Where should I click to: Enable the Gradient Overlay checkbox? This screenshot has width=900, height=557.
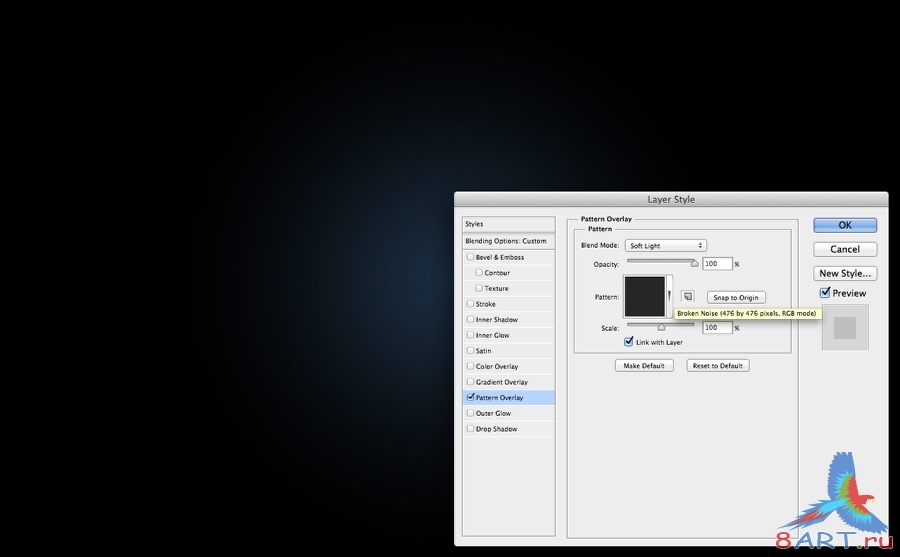(x=471, y=382)
